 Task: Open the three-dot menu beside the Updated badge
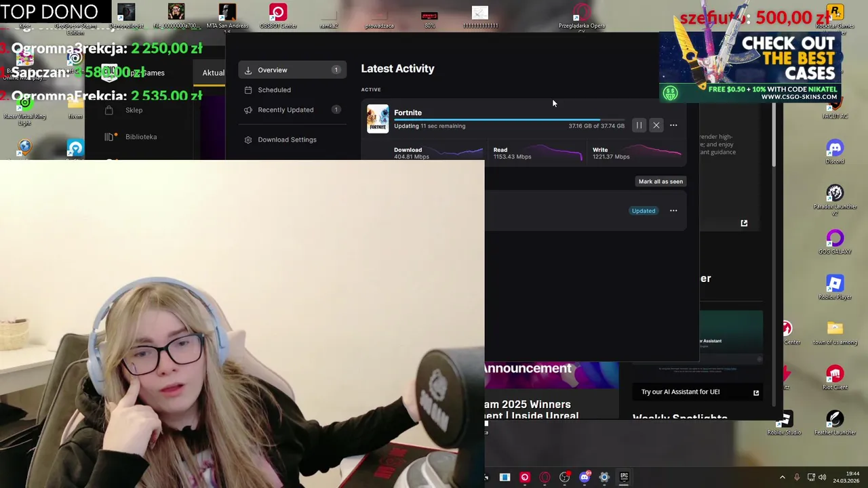point(673,211)
